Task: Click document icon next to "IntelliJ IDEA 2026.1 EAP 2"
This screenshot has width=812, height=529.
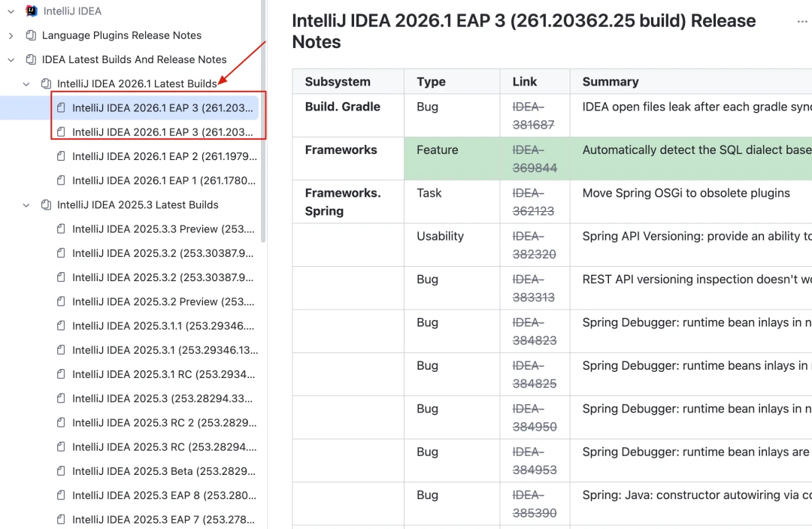Action: click(x=60, y=156)
